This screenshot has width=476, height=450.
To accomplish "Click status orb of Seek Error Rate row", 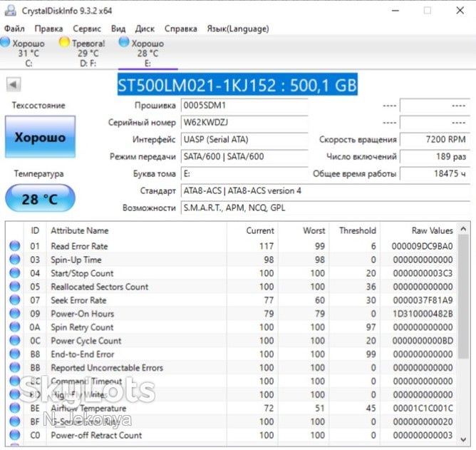I will click(14, 300).
